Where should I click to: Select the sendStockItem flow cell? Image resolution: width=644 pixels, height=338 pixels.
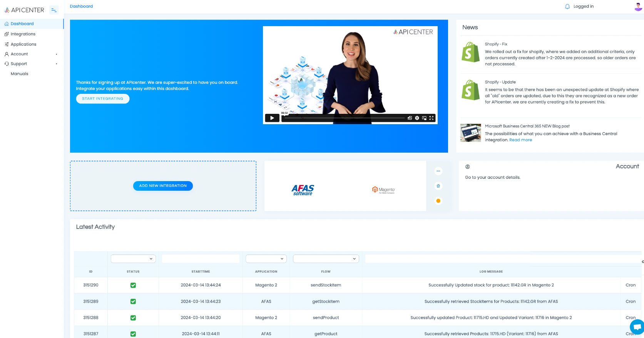pyautogui.click(x=326, y=285)
